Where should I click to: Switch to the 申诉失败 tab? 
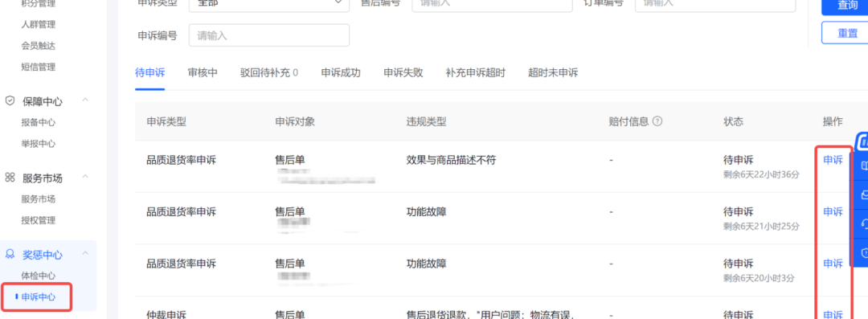[403, 72]
